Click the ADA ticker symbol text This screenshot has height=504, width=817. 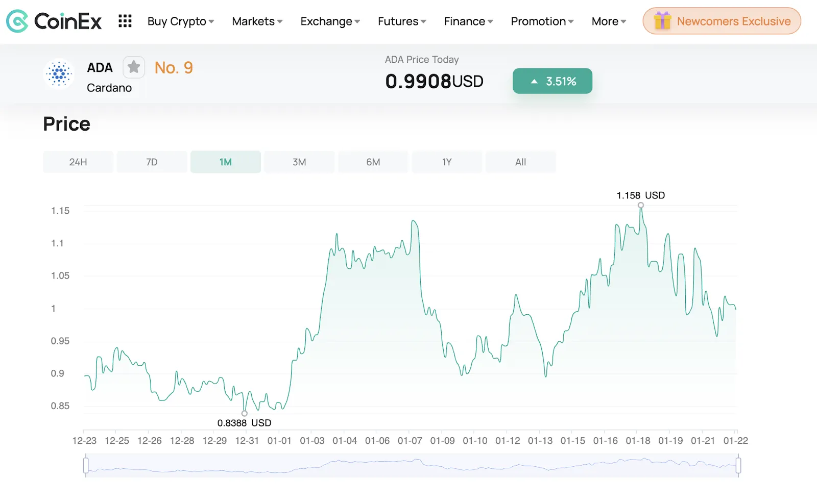pyautogui.click(x=100, y=68)
